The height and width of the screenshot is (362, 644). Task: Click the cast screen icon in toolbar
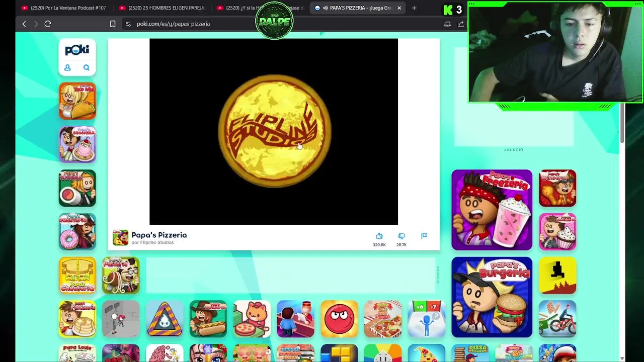[x=447, y=24]
